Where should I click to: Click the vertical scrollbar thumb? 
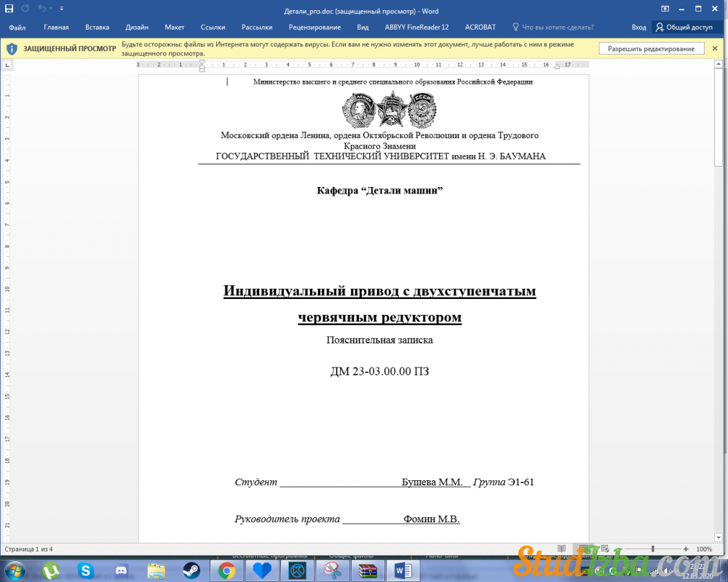[x=719, y=116]
